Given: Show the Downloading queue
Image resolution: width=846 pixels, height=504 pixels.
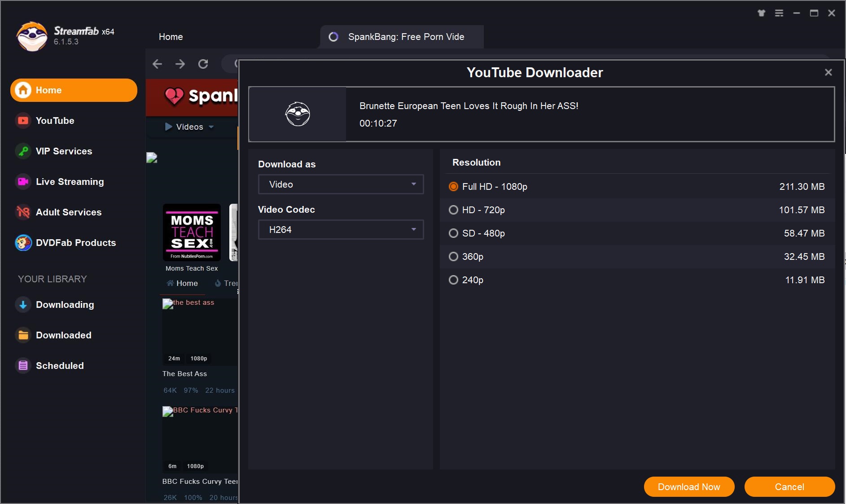Looking at the screenshot, I should pos(65,305).
